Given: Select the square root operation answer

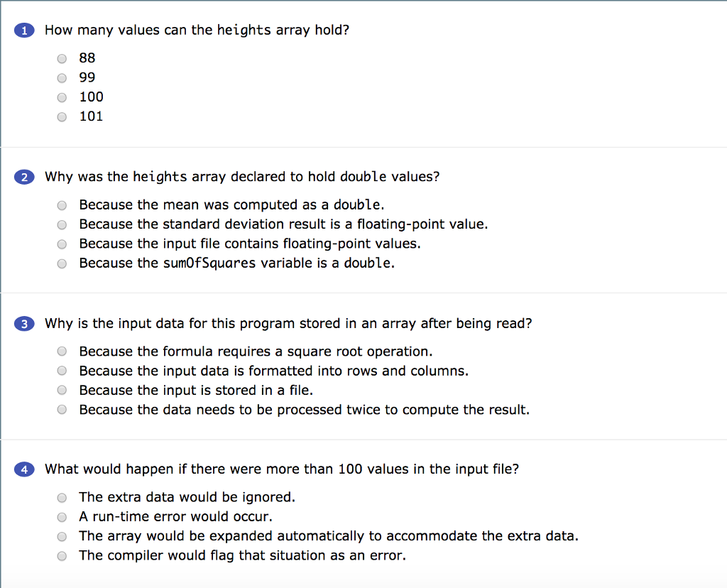Looking at the screenshot, I should [x=62, y=351].
